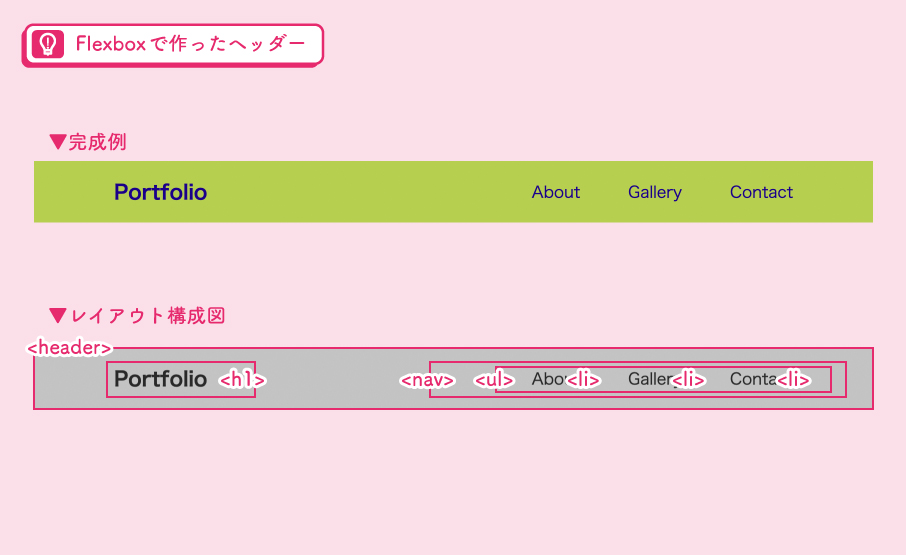
Task: Click the <h1> tag label
Action: coord(242,380)
